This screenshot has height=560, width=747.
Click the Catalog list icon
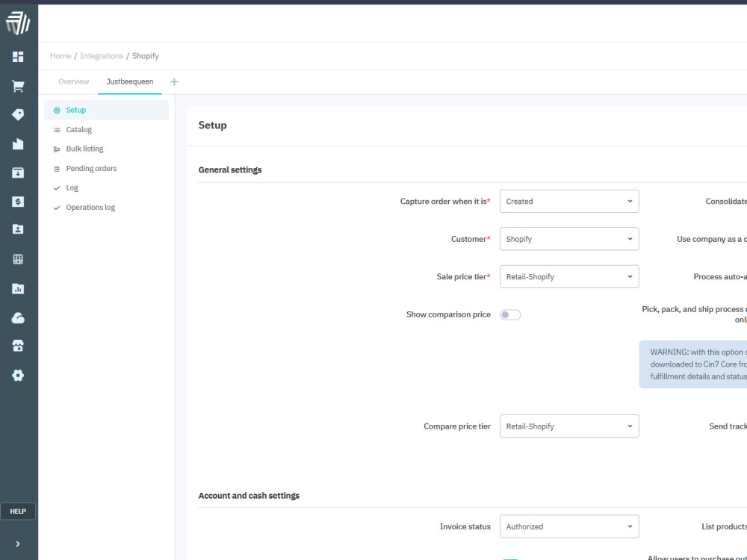coord(57,130)
